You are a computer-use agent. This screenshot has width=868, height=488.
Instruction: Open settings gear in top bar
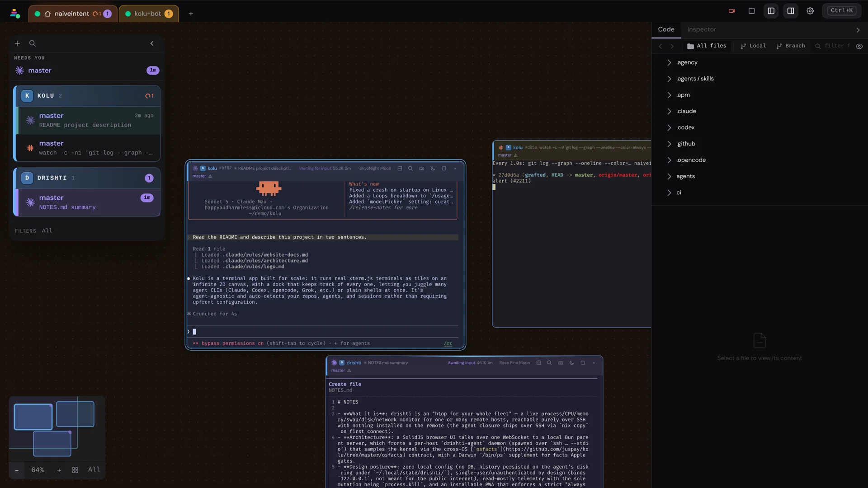point(810,11)
